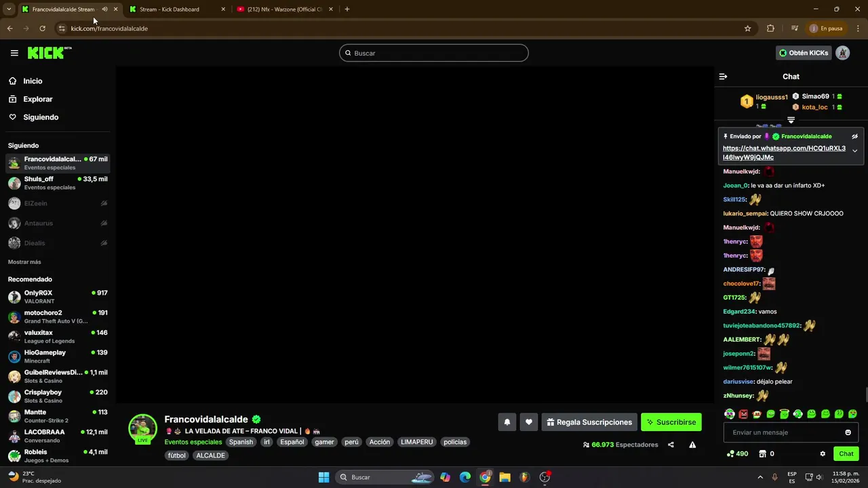Click the notification bell for the channel
The width and height of the screenshot is (868, 488).
click(507, 422)
